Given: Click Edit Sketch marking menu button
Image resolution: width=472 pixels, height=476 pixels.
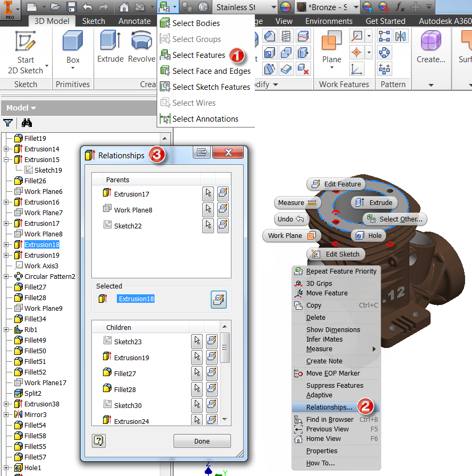Looking at the screenshot, I should tap(336, 254).
